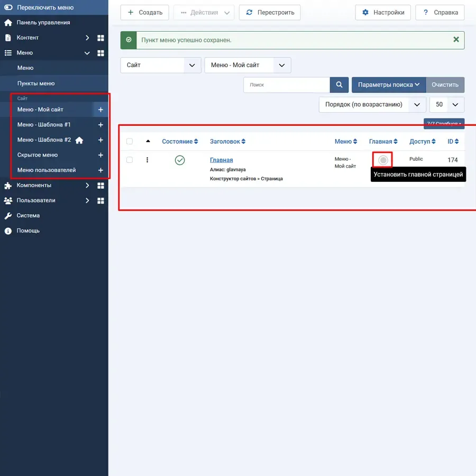Click plus icon beside Меню - Мой сайт
The width and height of the screenshot is (476, 476).
(100, 109)
